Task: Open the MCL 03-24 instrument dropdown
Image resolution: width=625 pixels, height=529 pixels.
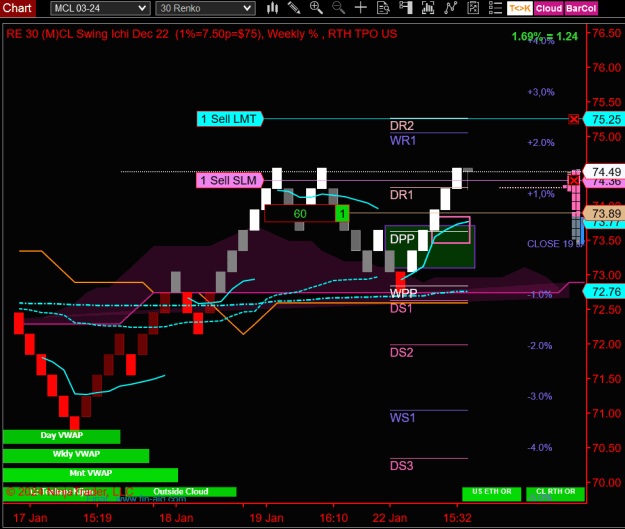Action: (x=100, y=8)
